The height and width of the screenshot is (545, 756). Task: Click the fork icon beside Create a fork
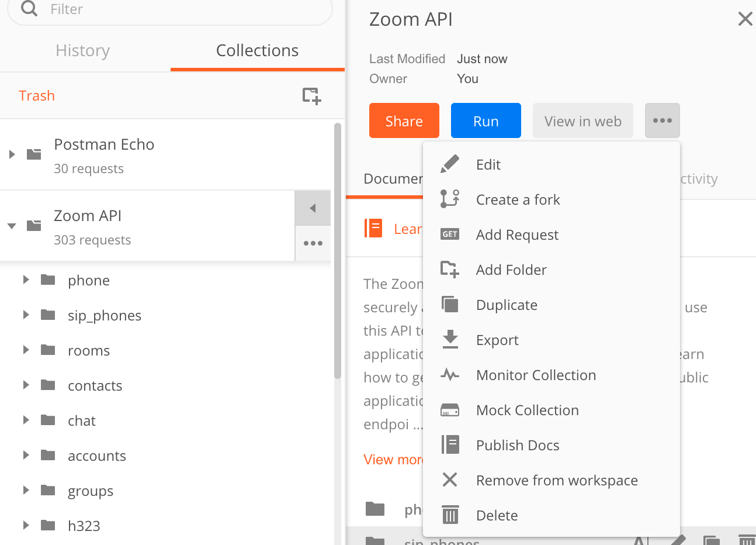coord(450,199)
